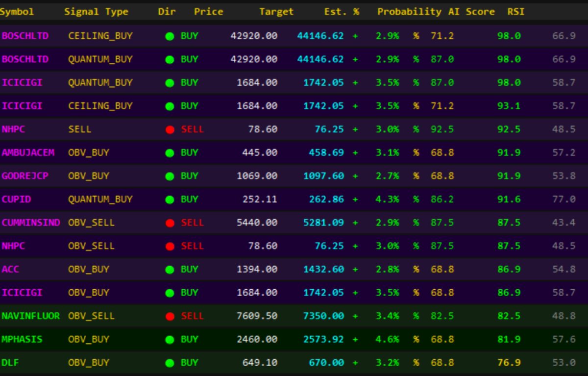This screenshot has width=588, height=376.
Task: Click QUANTUM_BUY signal in CUPID row
Action: [x=100, y=200]
